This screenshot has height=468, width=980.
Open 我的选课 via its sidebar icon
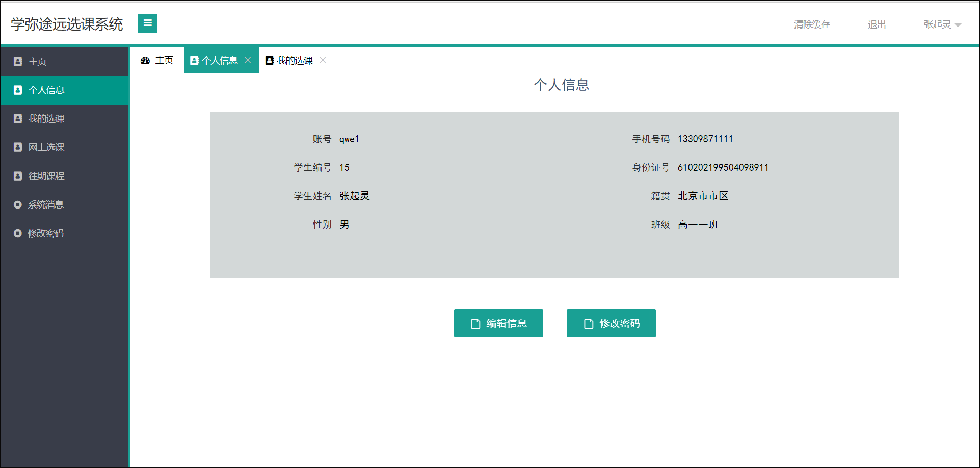[x=18, y=118]
